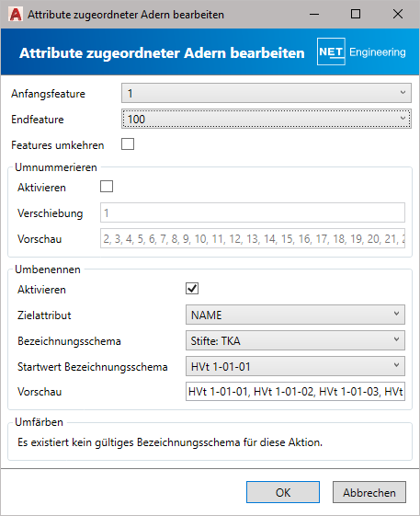Maximize the dialog window
Image resolution: width=420 pixels, height=516 pixels.
pyautogui.click(x=356, y=14)
